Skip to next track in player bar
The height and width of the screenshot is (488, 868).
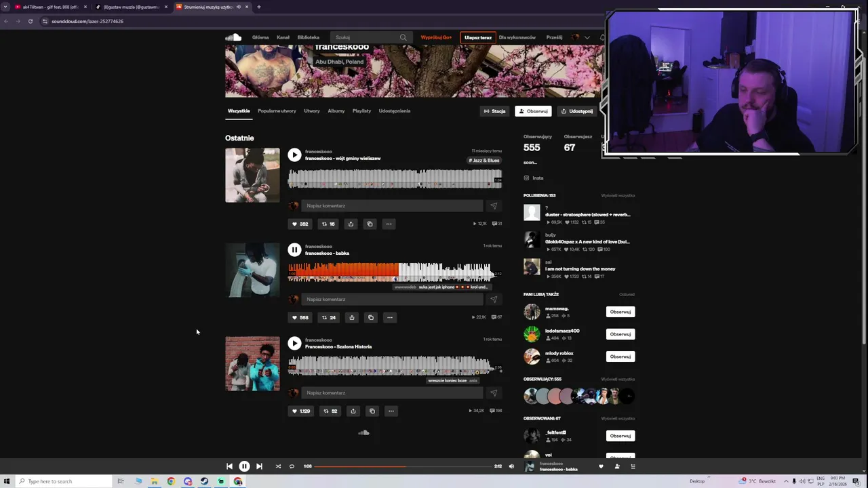pyautogui.click(x=259, y=466)
